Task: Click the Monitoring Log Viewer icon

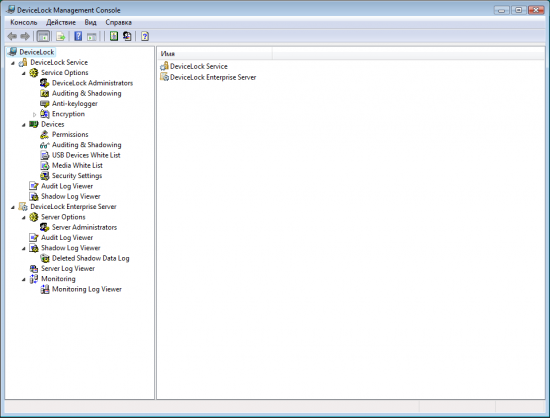Action: pyautogui.click(x=45, y=289)
